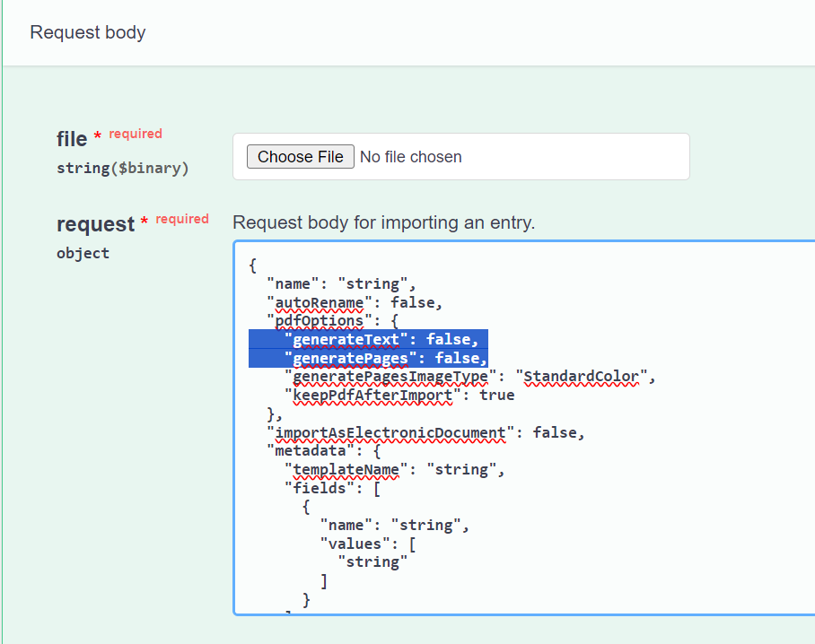Click the 'required' label next to file
Viewport: 815px width, 644px height.
pyautogui.click(x=136, y=134)
